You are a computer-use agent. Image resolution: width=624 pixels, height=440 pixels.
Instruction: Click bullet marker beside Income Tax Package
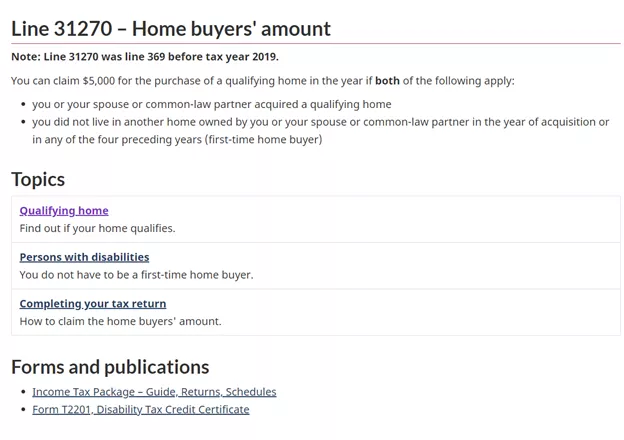[x=23, y=392]
